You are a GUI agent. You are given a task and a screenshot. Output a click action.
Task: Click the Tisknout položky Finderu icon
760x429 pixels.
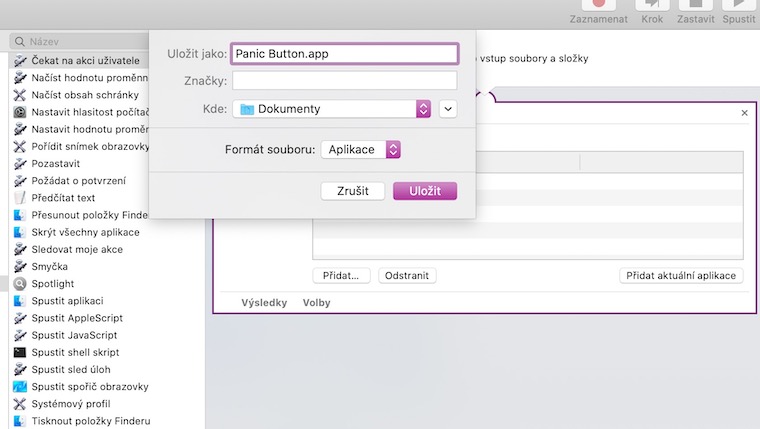click(20, 421)
